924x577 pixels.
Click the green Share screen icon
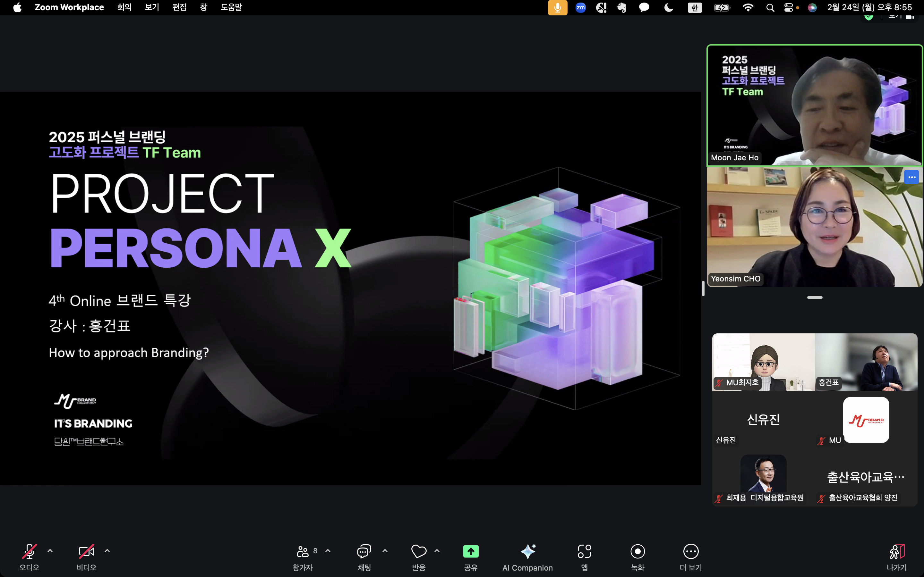tap(470, 551)
